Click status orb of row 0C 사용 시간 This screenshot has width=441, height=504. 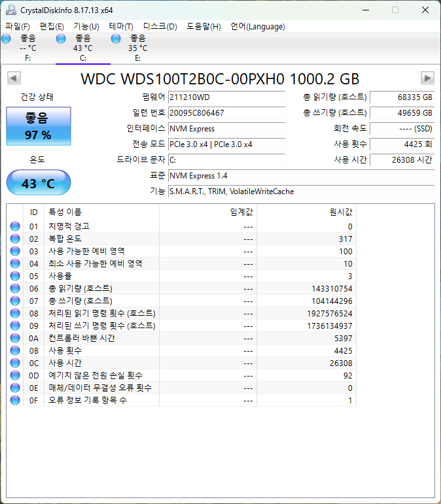pos(15,363)
